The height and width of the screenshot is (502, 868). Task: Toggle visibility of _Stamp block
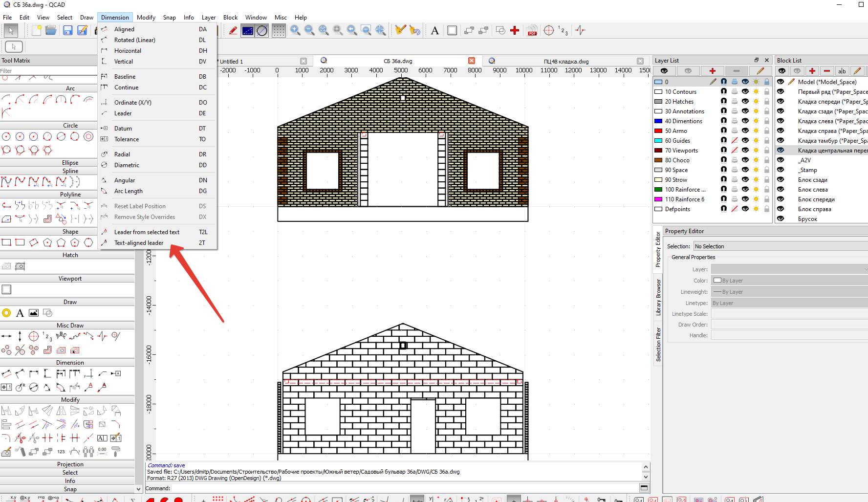coord(781,170)
